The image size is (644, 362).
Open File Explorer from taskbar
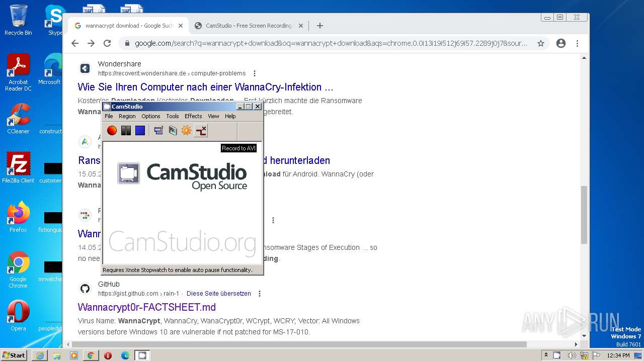coord(57,355)
